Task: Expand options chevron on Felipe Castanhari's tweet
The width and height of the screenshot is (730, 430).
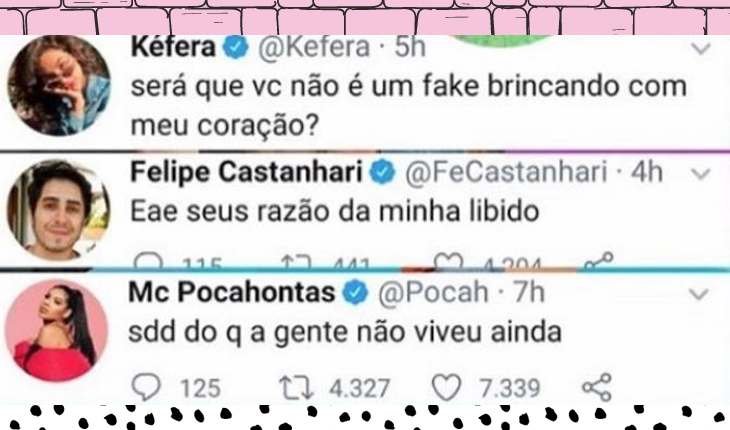Action: (701, 174)
